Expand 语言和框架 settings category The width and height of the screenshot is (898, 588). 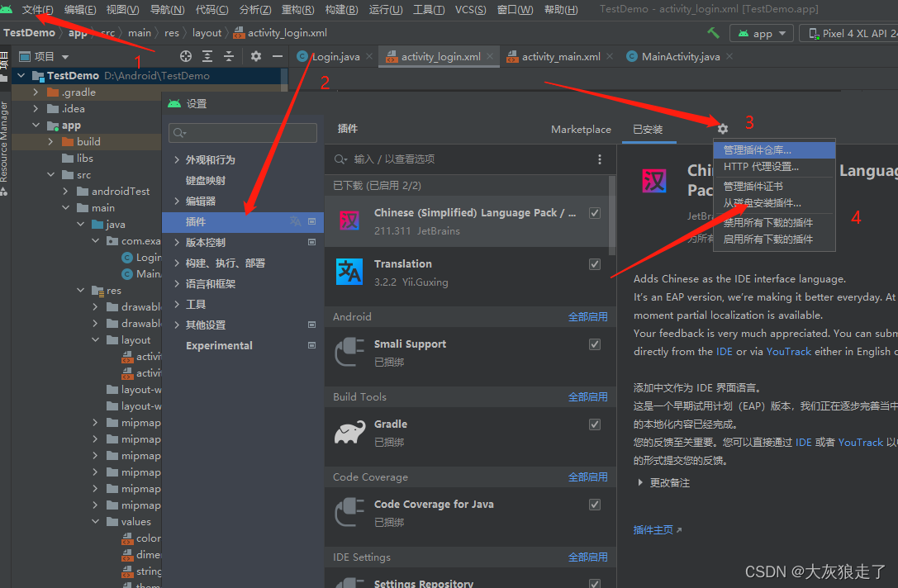pos(177,283)
